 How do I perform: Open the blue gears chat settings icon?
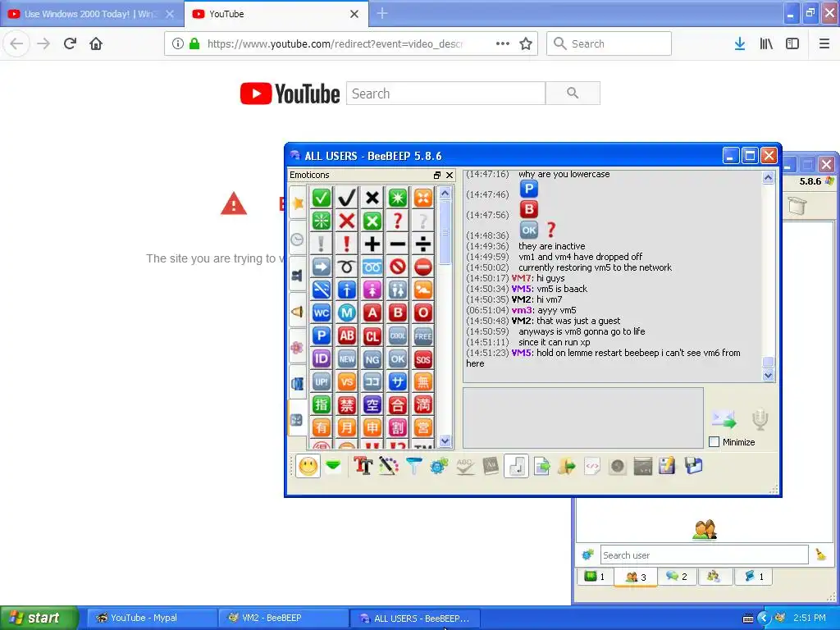point(439,466)
